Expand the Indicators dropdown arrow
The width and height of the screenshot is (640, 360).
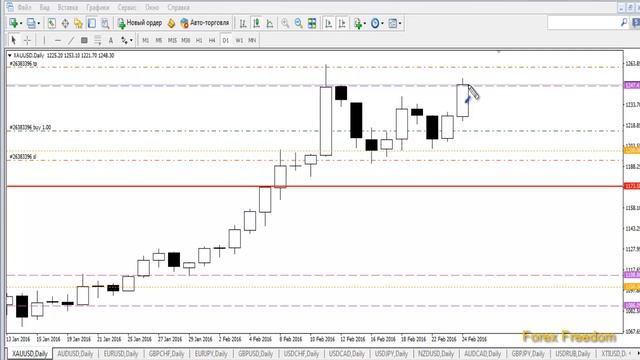(364, 24)
